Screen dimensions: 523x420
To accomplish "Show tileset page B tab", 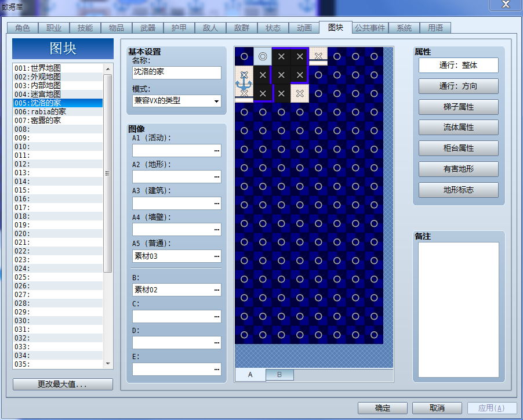I will coord(279,375).
